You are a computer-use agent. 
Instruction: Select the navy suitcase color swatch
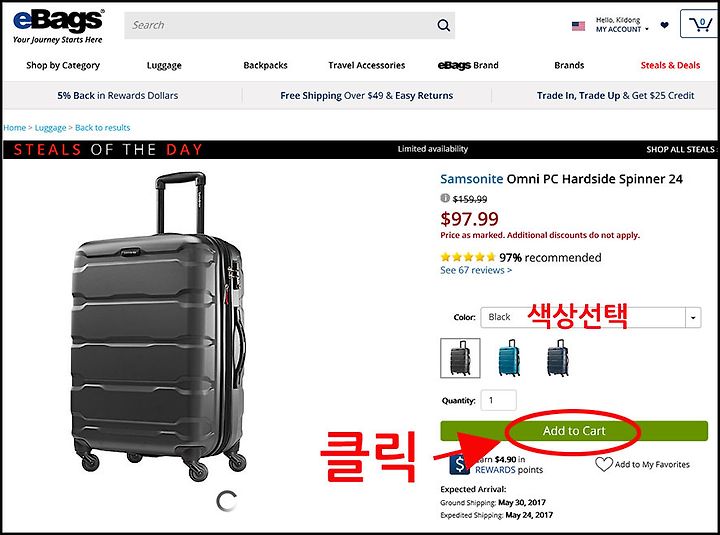click(557, 358)
